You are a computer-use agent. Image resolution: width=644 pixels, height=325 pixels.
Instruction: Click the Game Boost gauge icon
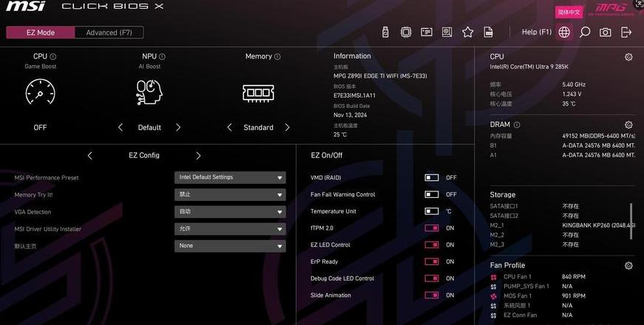[x=40, y=92]
